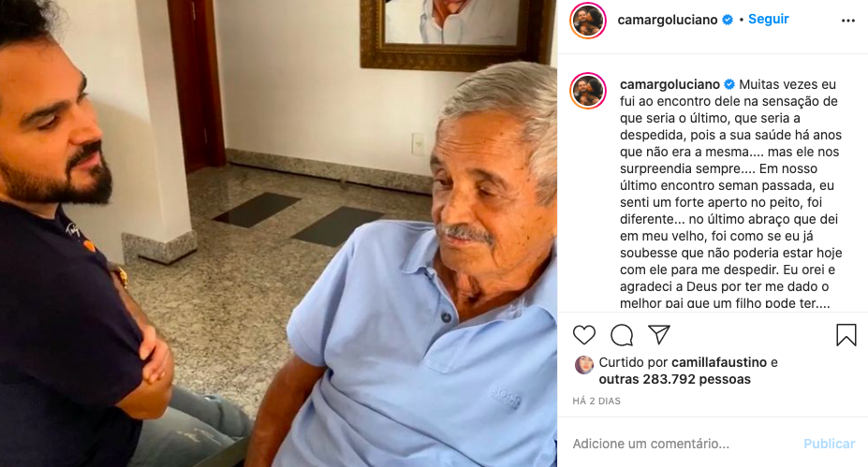Open camargoluciano profile from header username
The image size is (868, 467).
click(668, 20)
